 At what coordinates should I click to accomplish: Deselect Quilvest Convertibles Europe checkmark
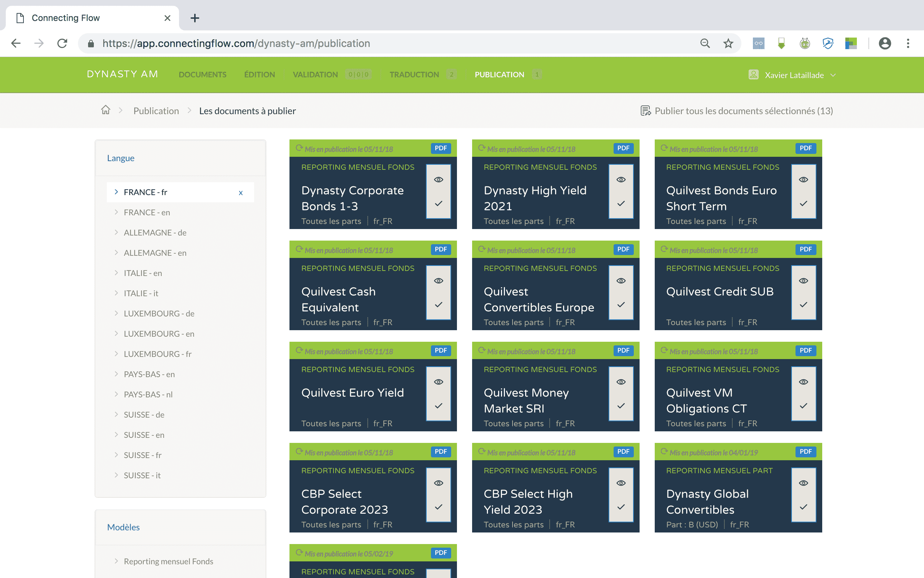tap(621, 305)
